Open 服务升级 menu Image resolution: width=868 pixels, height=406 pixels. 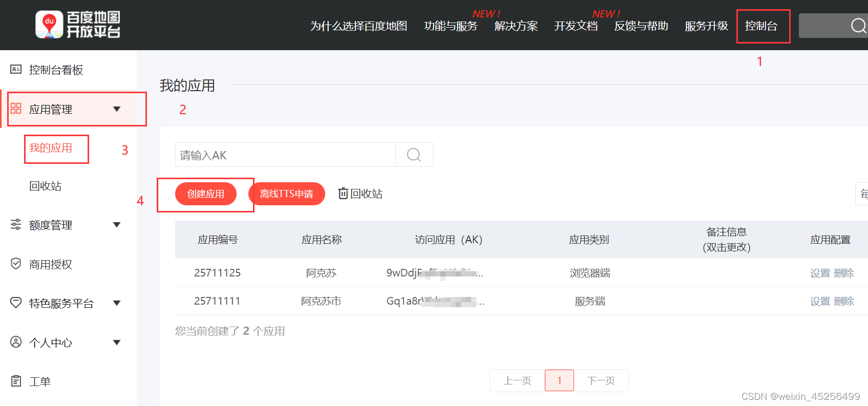tap(706, 26)
